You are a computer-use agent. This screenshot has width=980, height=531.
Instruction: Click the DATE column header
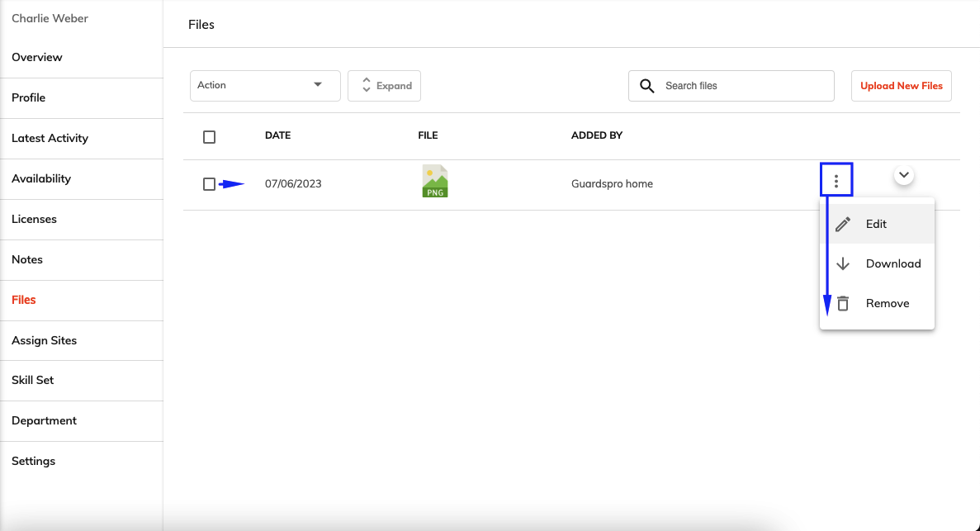click(277, 135)
